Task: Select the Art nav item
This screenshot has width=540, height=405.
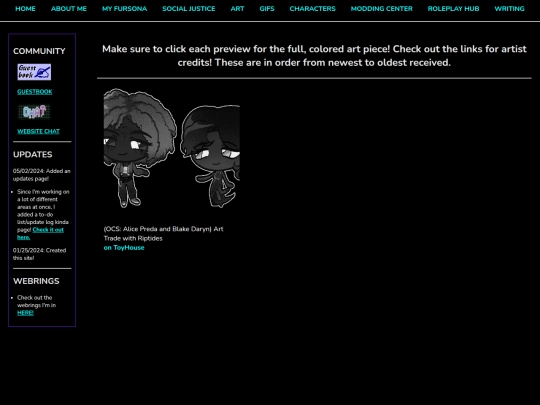Action: pos(237,9)
